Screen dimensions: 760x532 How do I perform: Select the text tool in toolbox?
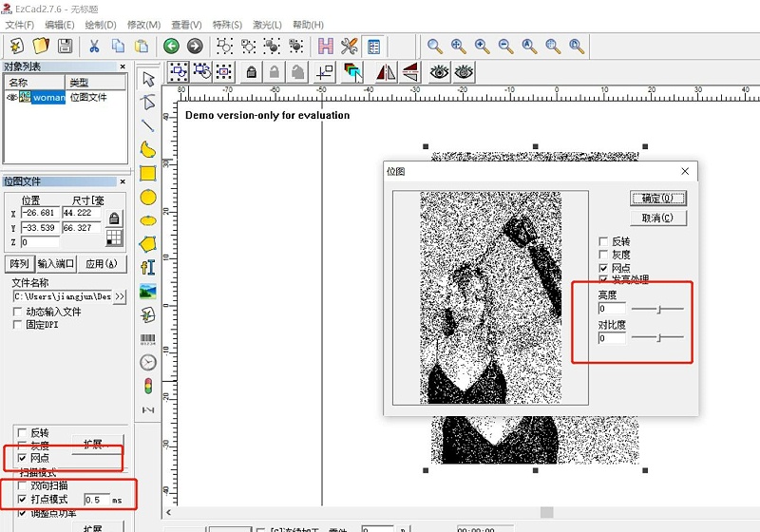(x=148, y=267)
